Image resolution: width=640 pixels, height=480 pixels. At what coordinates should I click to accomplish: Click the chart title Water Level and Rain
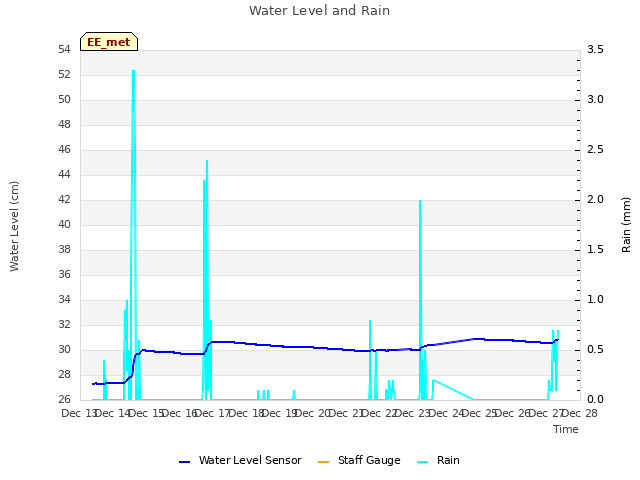[320, 11]
